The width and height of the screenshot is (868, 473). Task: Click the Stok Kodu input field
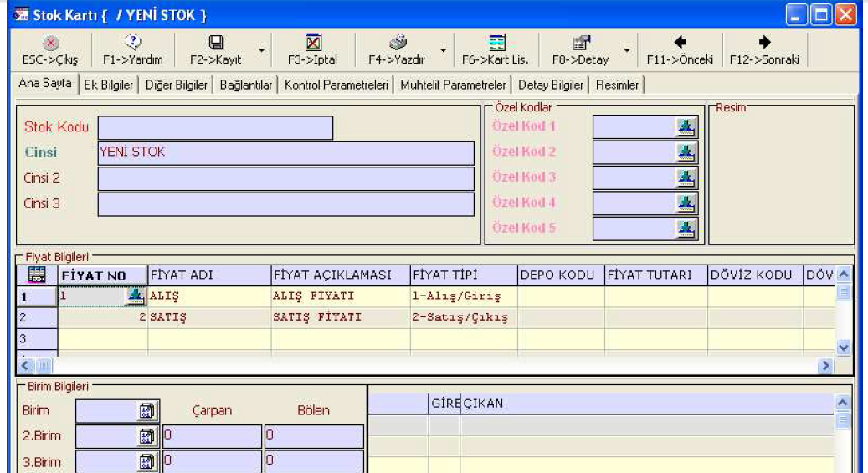(215, 127)
